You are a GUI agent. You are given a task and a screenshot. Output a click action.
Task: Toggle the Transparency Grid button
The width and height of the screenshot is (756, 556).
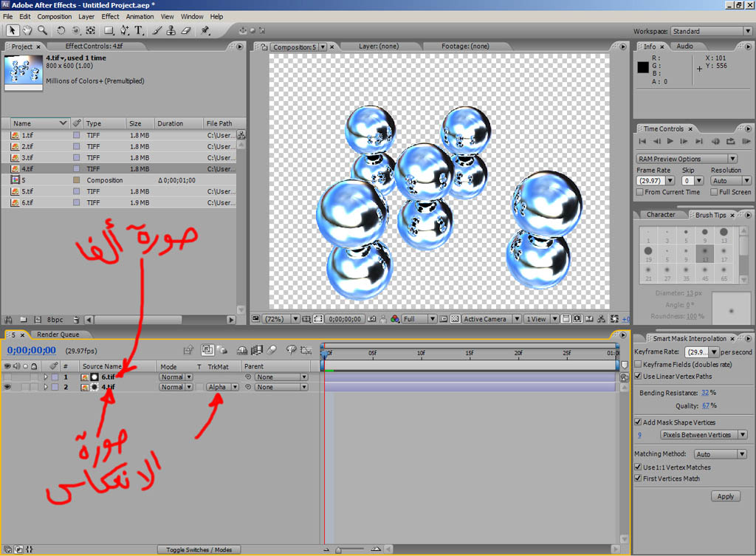pyautogui.click(x=454, y=319)
